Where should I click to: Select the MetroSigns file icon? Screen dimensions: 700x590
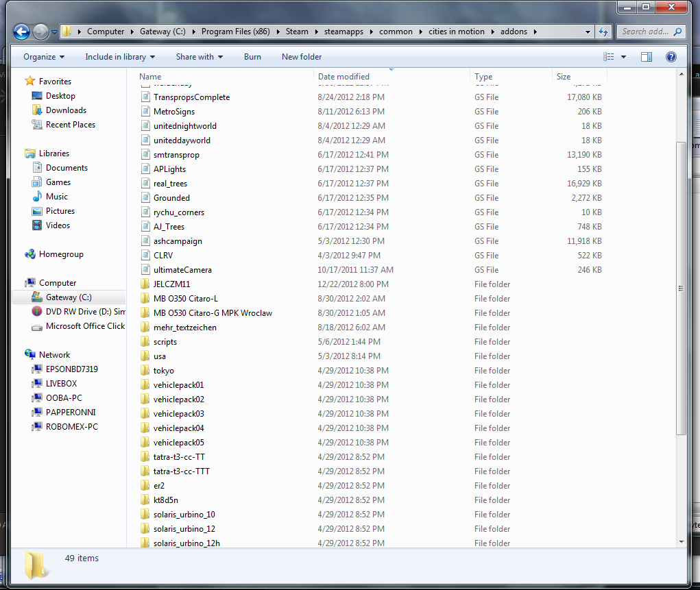pos(145,111)
